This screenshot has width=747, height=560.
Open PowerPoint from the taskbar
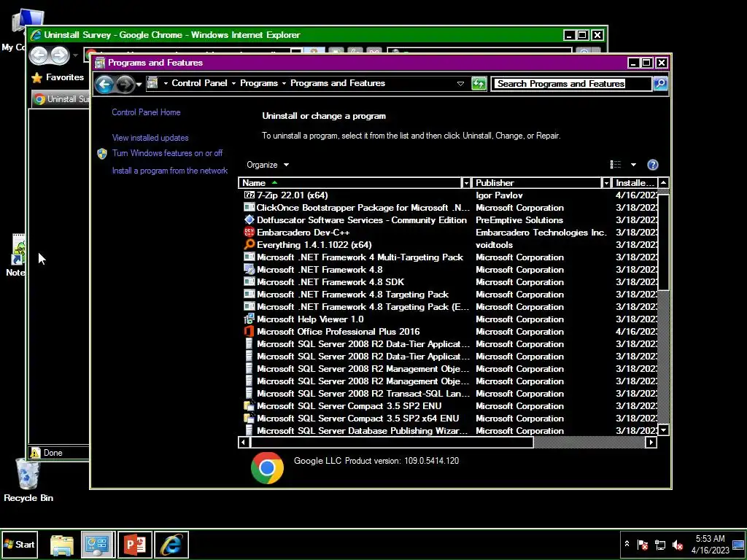pyautogui.click(x=135, y=545)
